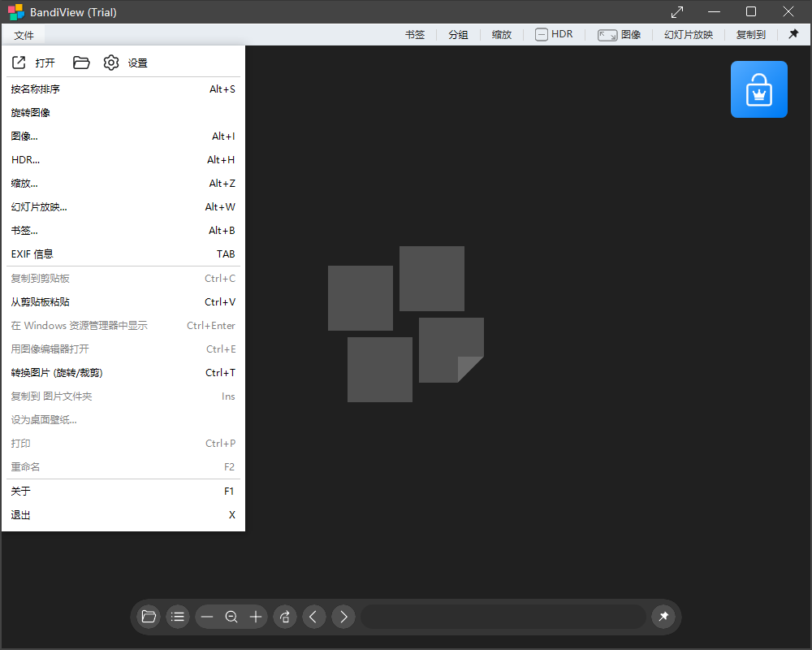This screenshot has width=812, height=650.
Task: Open the 文件 menu
Action: (24, 34)
